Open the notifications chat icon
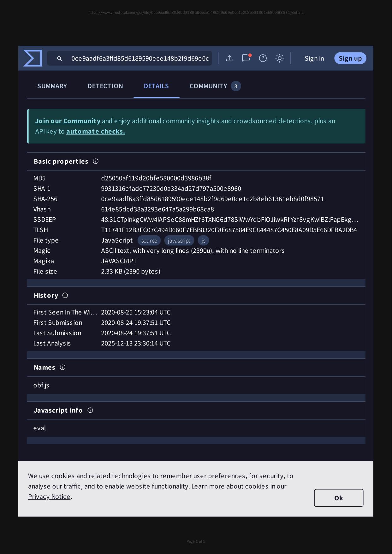This screenshot has height=554, width=392. [246, 58]
